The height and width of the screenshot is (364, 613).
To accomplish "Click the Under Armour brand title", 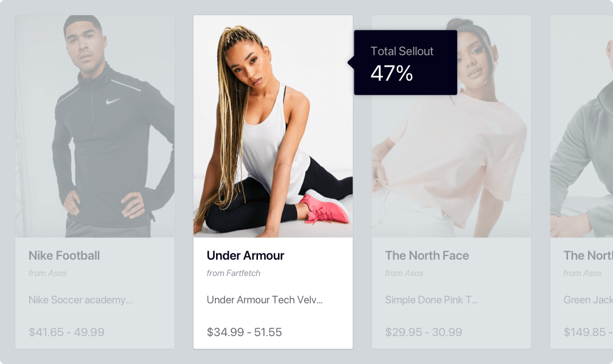I will pos(245,255).
